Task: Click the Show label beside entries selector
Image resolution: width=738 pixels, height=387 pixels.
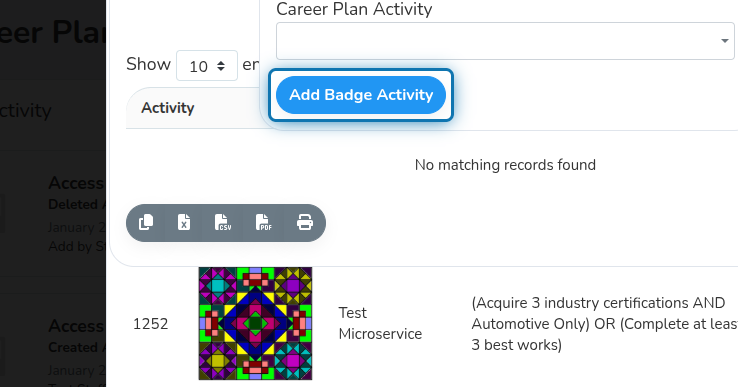Action: [148, 64]
